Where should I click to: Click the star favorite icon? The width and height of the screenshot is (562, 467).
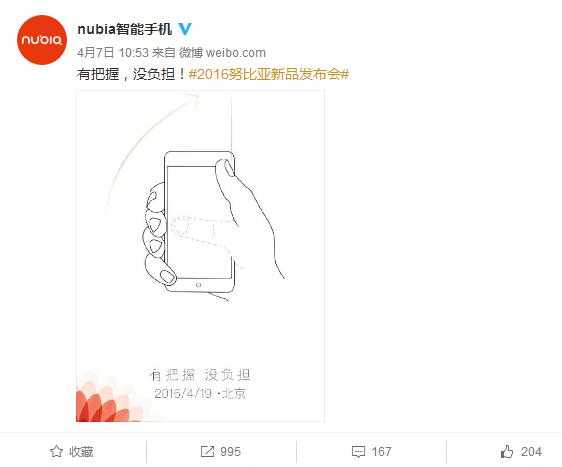click(56, 451)
